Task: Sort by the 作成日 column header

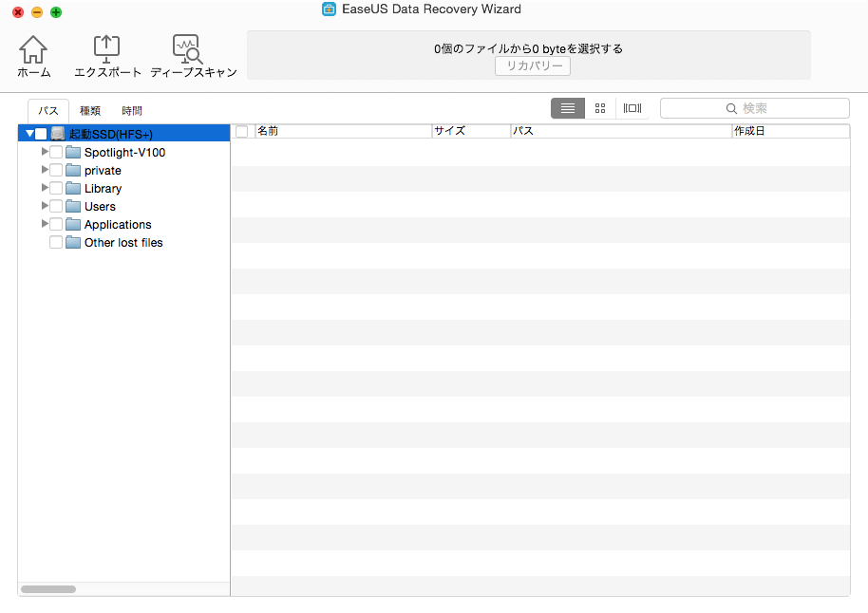Action: [788, 132]
